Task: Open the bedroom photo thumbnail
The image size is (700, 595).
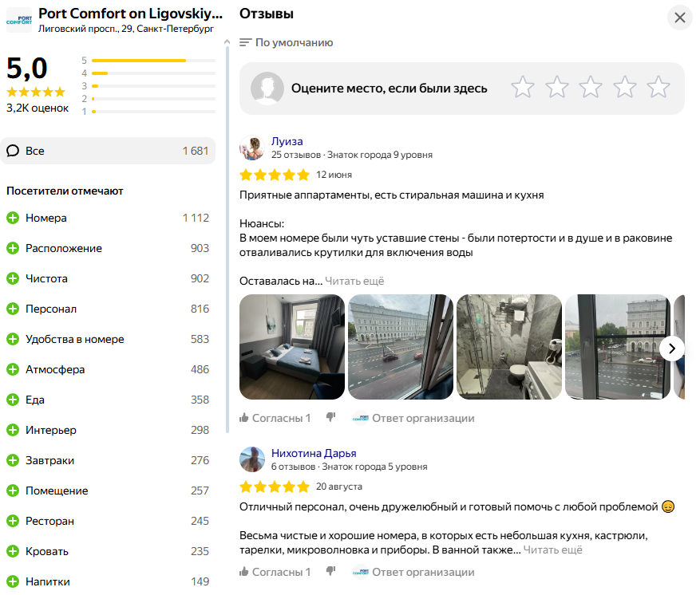Action: click(292, 347)
